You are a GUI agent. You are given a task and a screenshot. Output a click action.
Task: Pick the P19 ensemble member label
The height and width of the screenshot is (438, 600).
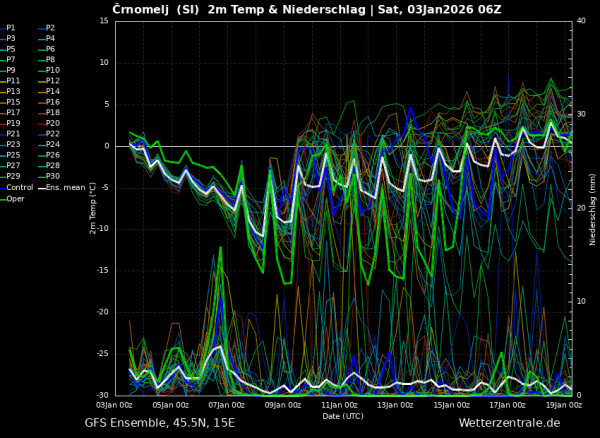tap(10, 123)
